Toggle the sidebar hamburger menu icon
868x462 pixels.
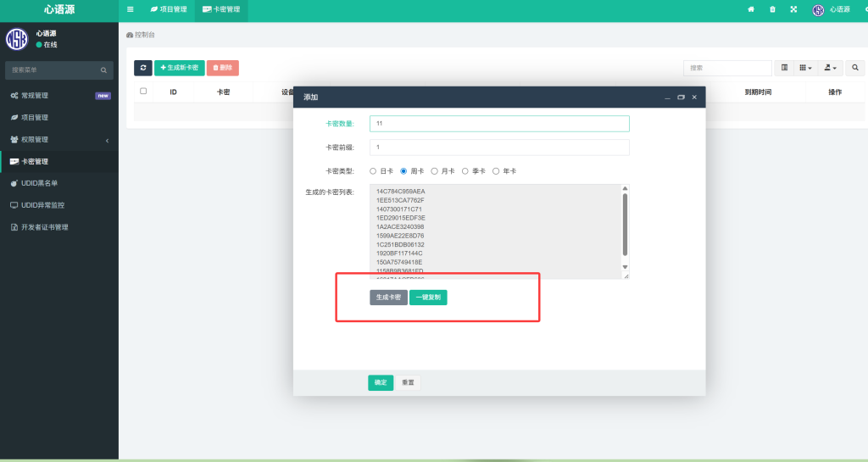[130, 9]
